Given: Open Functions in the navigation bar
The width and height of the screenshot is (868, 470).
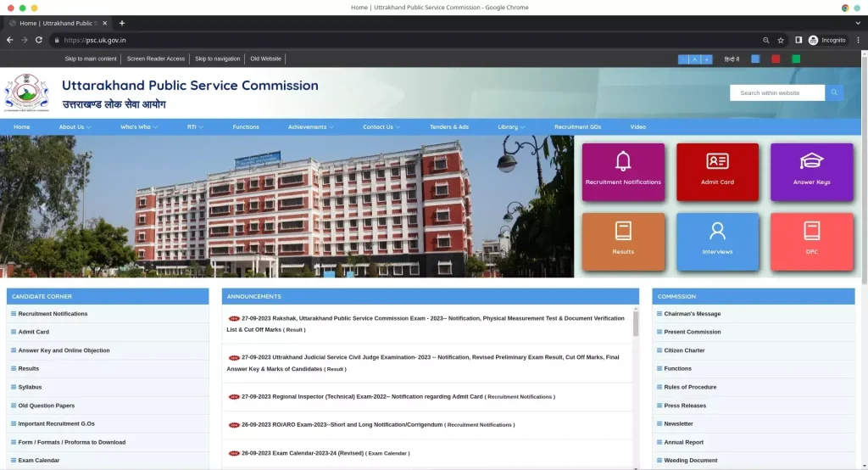Looking at the screenshot, I should coord(246,127).
